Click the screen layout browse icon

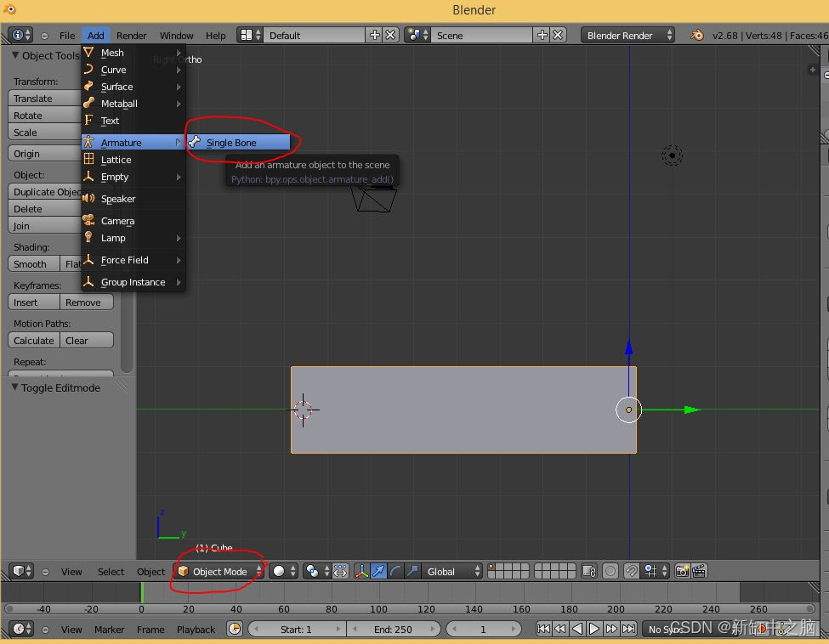(x=250, y=36)
